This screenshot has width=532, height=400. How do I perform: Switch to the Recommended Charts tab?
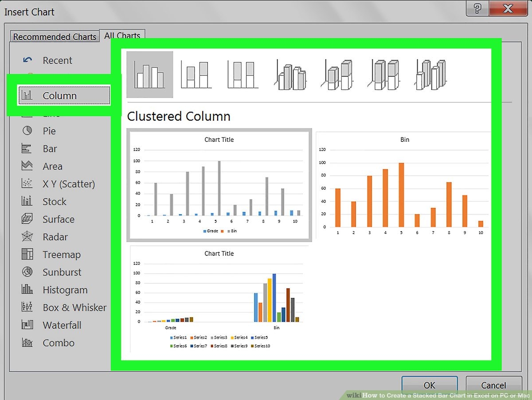point(55,37)
